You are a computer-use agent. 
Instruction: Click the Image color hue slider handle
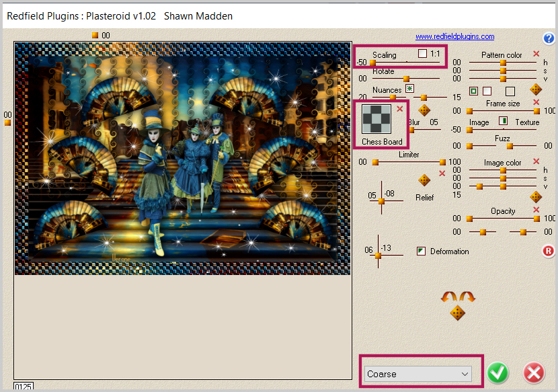pos(503,171)
